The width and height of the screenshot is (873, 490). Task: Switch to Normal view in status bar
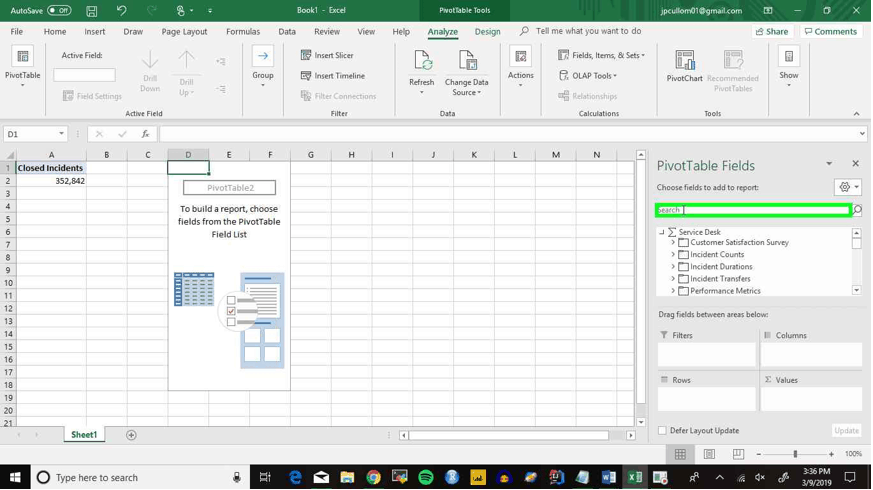pyautogui.click(x=680, y=454)
